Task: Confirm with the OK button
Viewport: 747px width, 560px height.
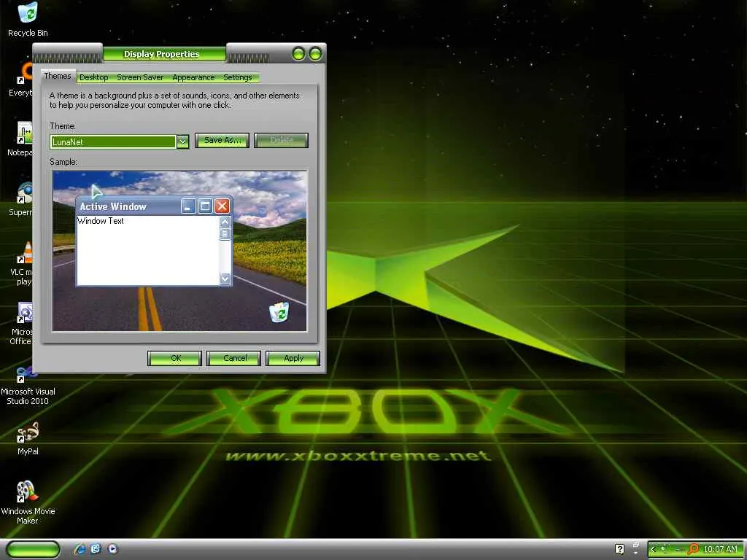Action: pos(175,358)
